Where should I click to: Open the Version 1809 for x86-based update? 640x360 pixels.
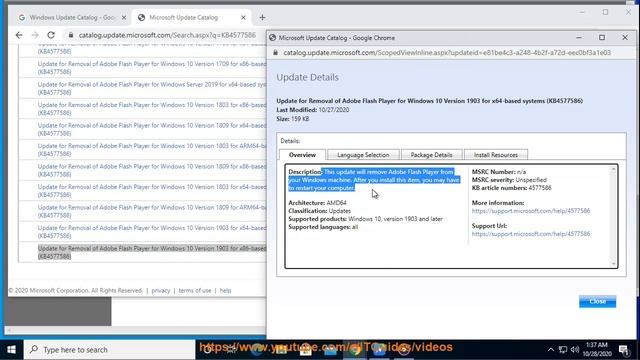pyautogui.click(x=152, y=170)
